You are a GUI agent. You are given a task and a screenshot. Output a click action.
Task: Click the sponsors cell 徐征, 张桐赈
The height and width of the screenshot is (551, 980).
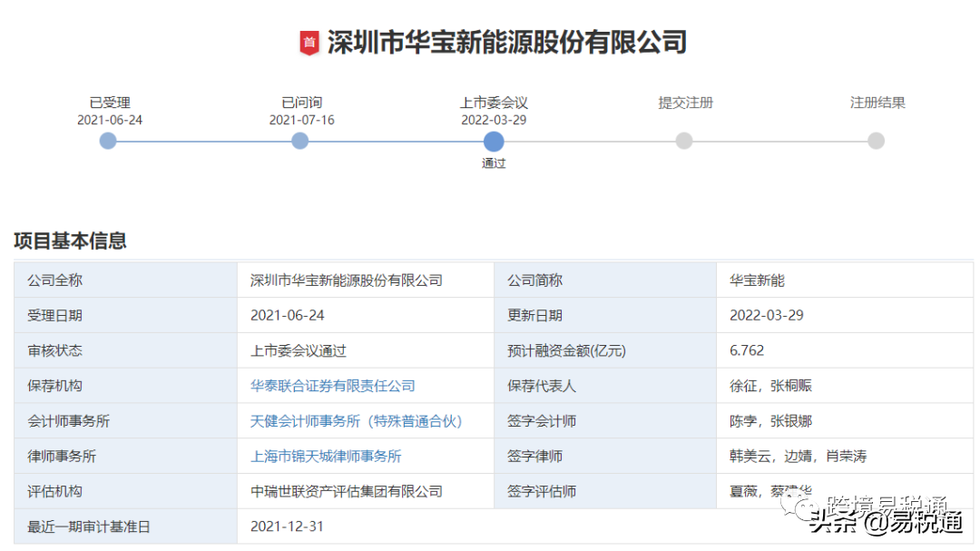(x=845, y=386)
